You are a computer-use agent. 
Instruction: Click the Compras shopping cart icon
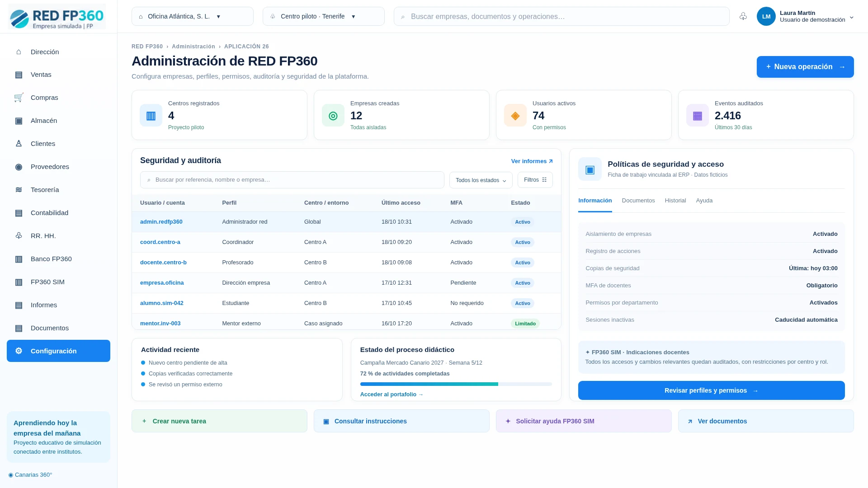(x=19, y=98)
